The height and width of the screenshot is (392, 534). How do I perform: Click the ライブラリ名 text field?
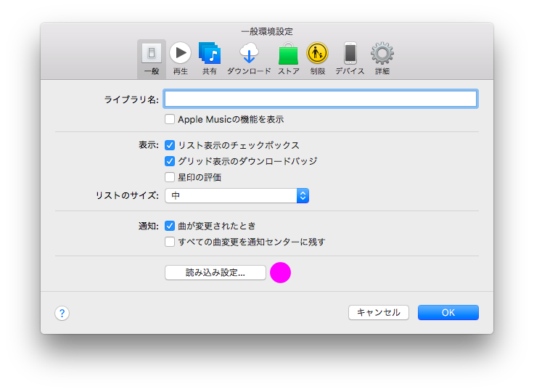(x=321, y=99)
